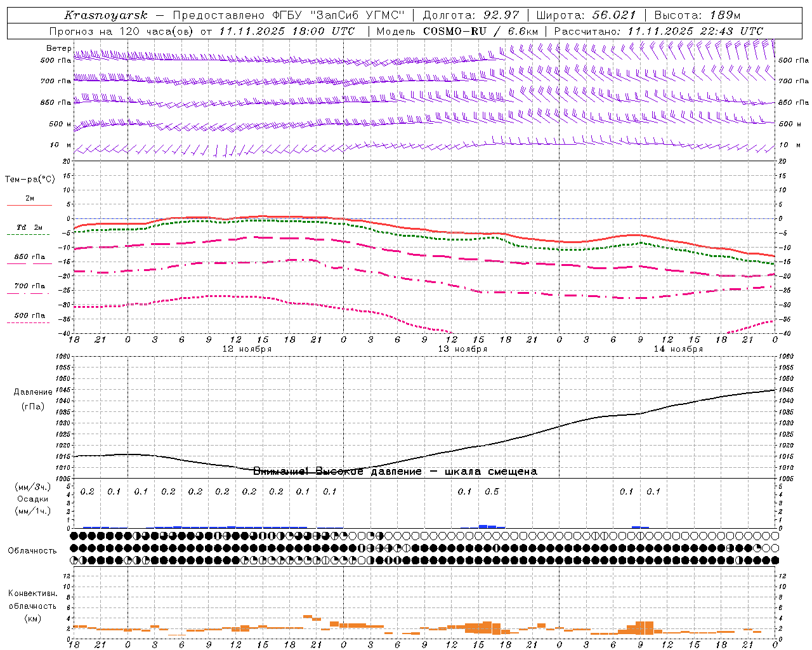Click the Krasnoyarsk station title
The width and height of the screenshot is (812, 650).
[x=106, y=15]
